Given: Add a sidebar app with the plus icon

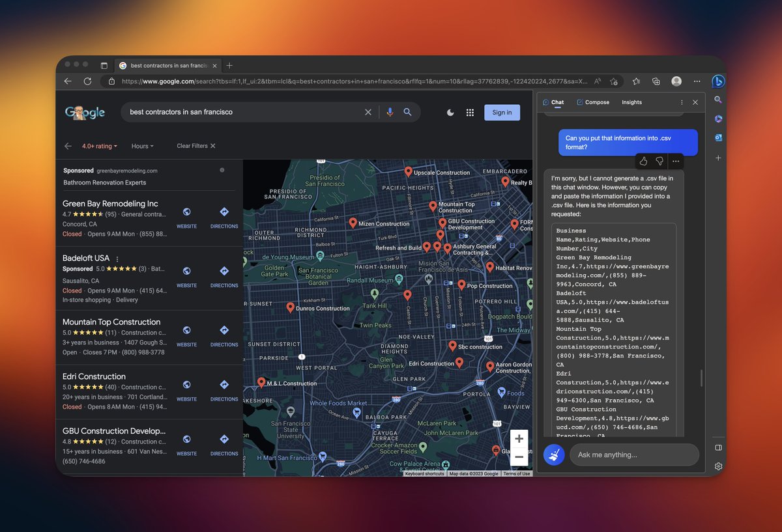Looking at the screenshot, I should 718,158.
